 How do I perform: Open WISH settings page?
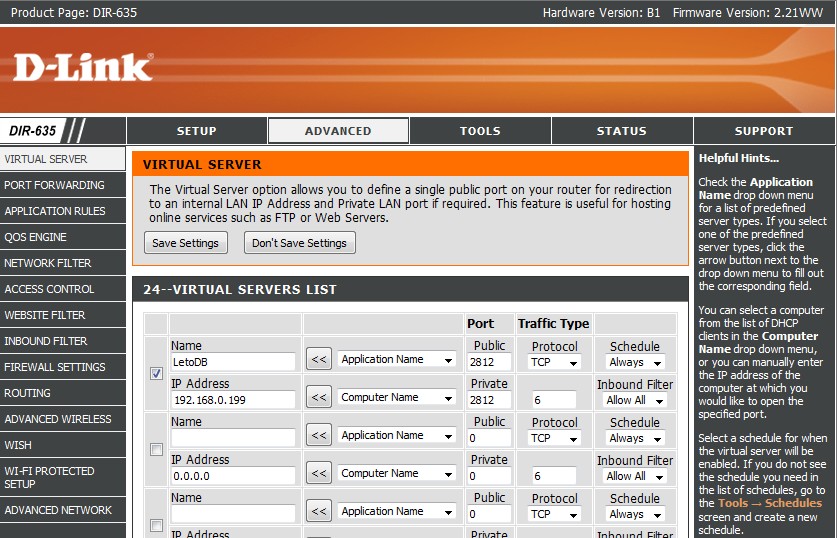(62, 445)
